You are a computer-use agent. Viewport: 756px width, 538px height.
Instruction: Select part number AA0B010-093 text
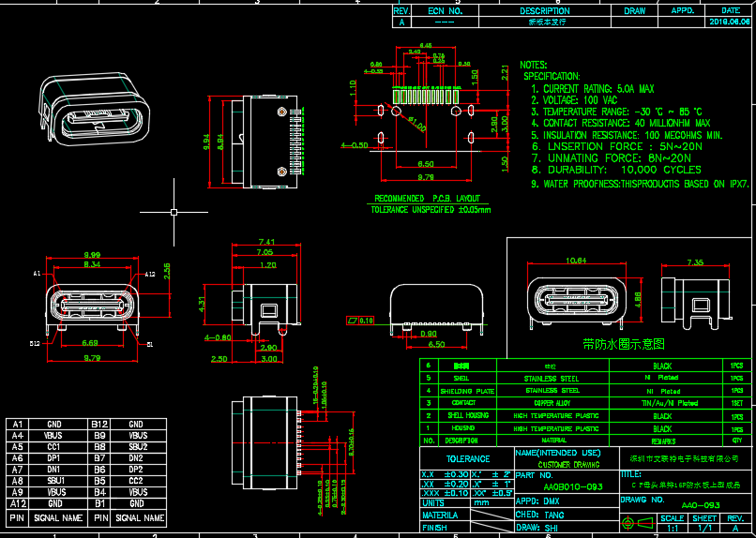[x=573, y=487]
